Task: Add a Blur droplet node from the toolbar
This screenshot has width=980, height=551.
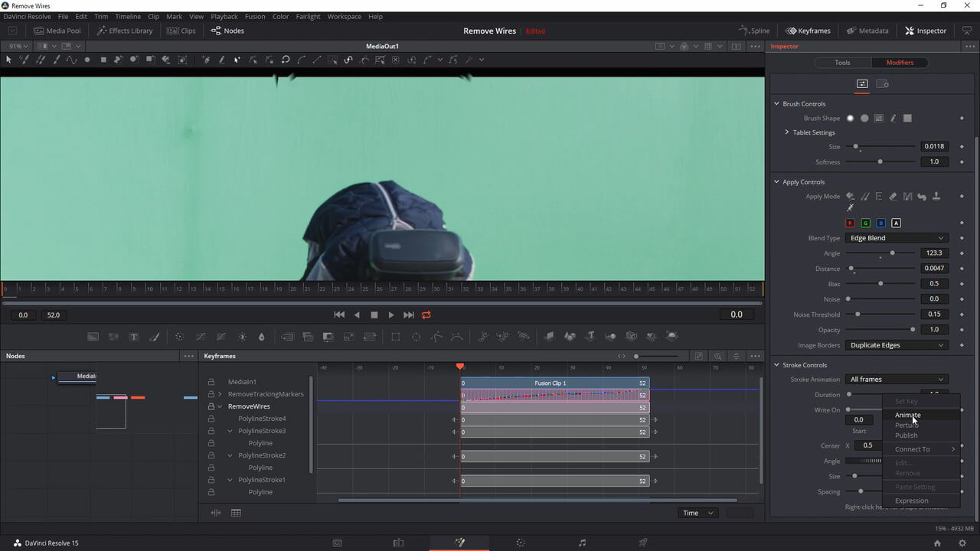Action: pyautogui.click(x=261, y=337)
